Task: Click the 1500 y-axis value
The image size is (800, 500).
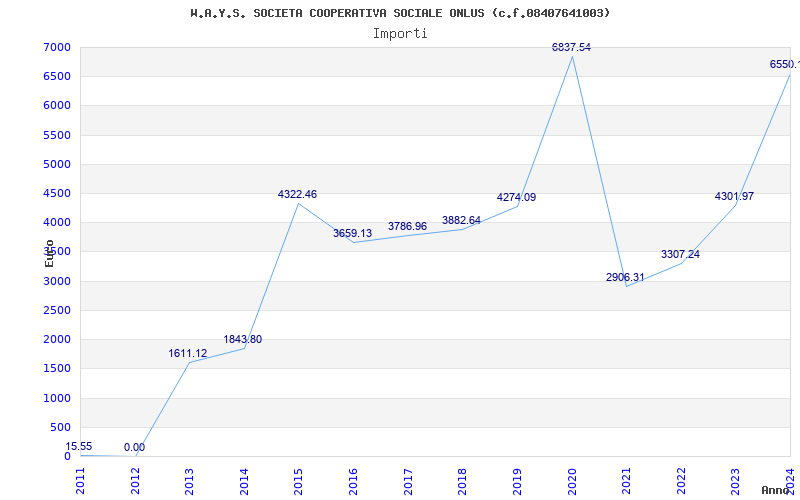Action: pyautogui.click(x=57, y=368)
